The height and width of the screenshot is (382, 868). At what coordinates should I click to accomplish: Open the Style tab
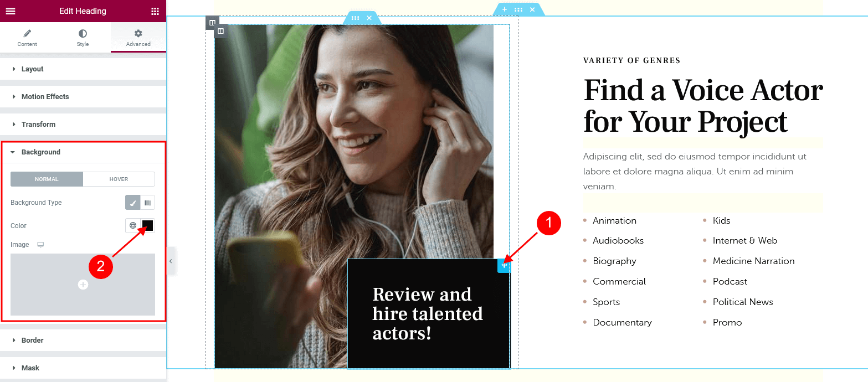pyautogui.click(x=83, y=38)
